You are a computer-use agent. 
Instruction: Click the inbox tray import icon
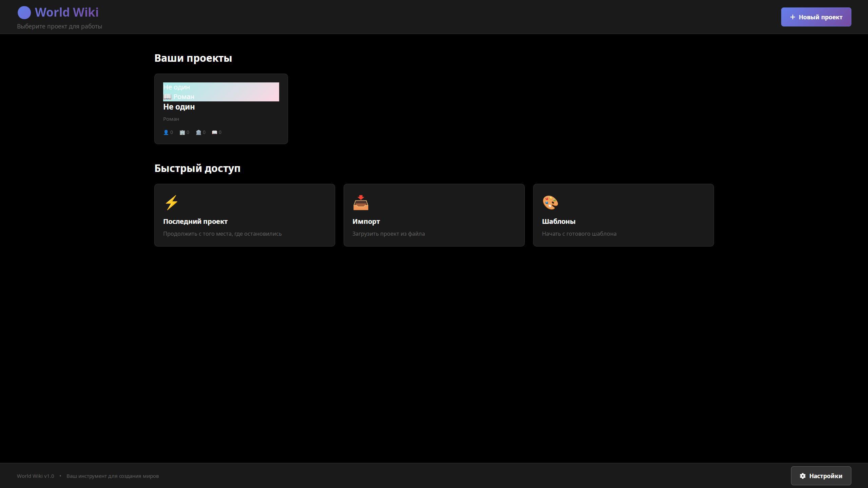pyautogui.click(x=361, y=202)
